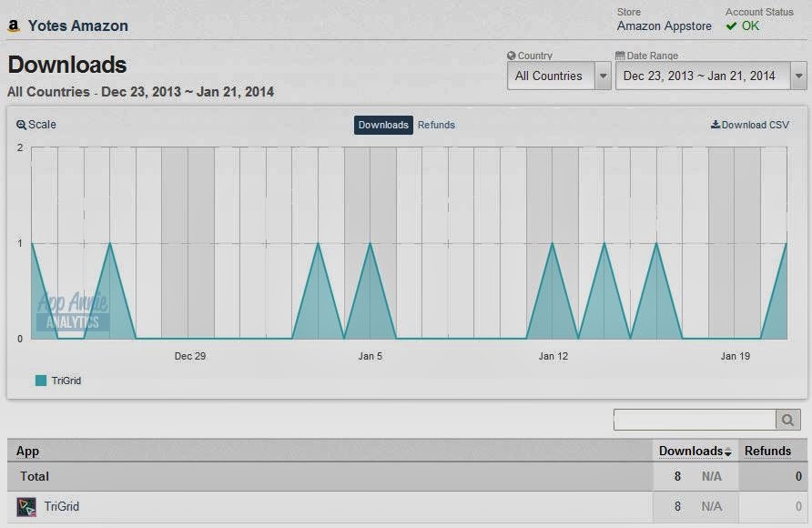Image resolution: width=812 pixels, height=528 pixels.
Task: Switch the chart to the Refunds view
Action: 436,125
